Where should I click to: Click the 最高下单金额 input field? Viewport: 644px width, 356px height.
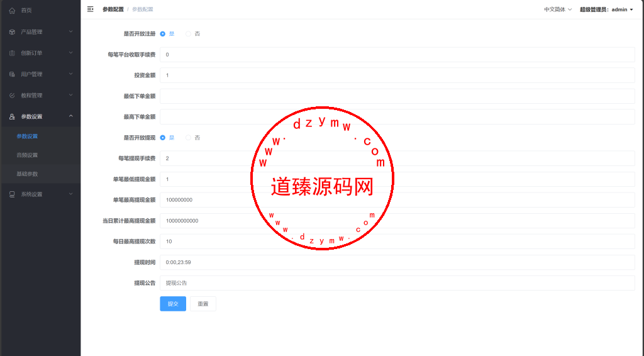click(397, 117)
